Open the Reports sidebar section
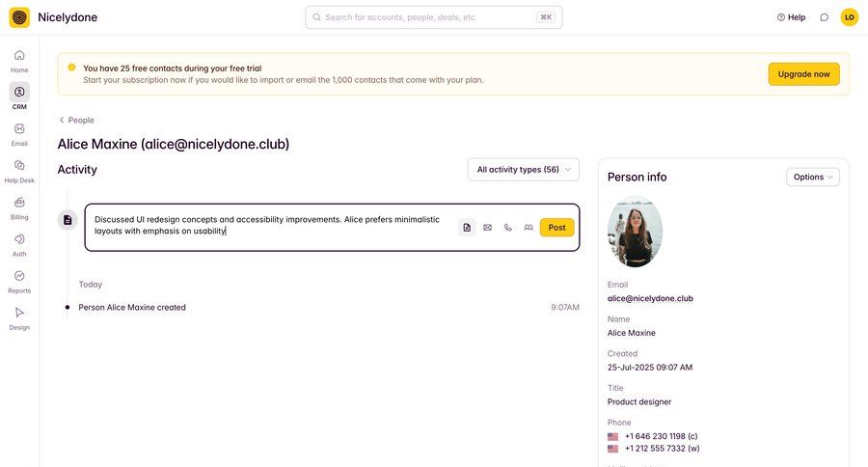 [x=19, y=282]
